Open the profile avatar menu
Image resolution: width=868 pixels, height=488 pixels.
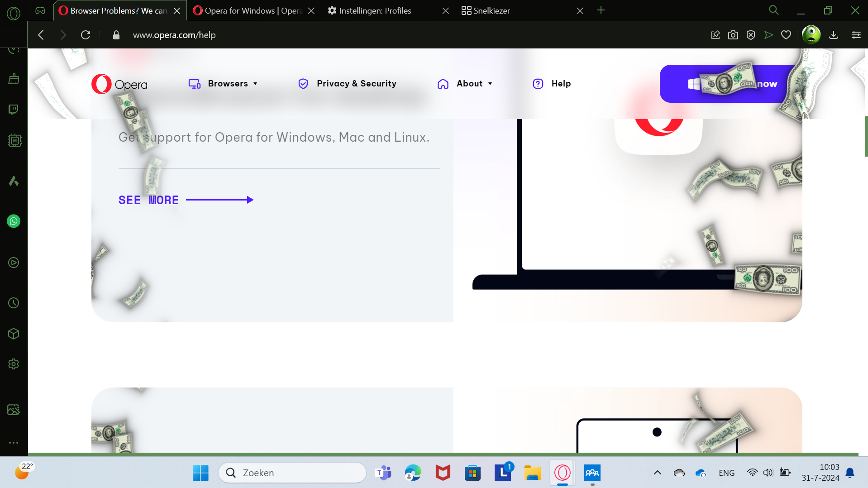811,34
